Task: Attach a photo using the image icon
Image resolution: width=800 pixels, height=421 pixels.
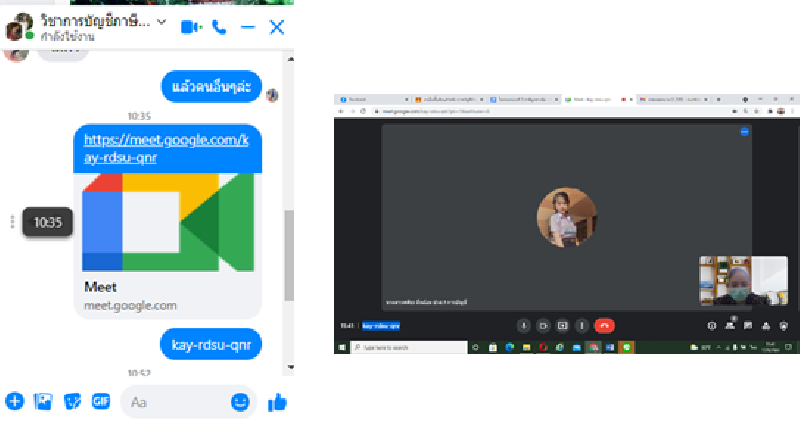Action: pyautogui.click(x=43, y=401)
